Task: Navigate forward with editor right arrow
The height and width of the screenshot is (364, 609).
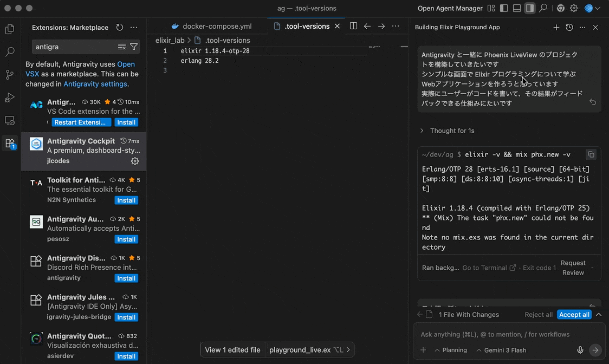Action: coord(381,26)
